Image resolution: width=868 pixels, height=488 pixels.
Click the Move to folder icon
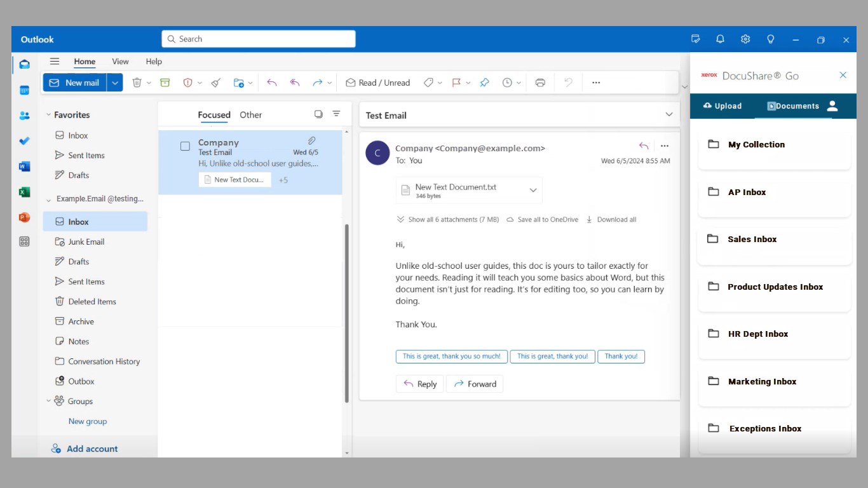click(x=239, y=83)
